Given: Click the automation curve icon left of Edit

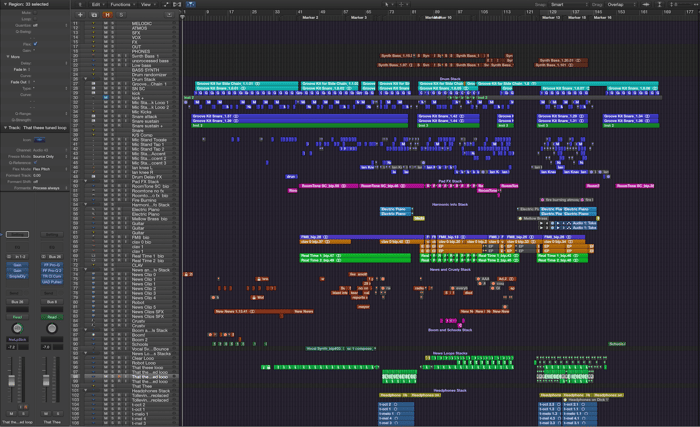Looking at the screenshot, I should tap(80, 4).
